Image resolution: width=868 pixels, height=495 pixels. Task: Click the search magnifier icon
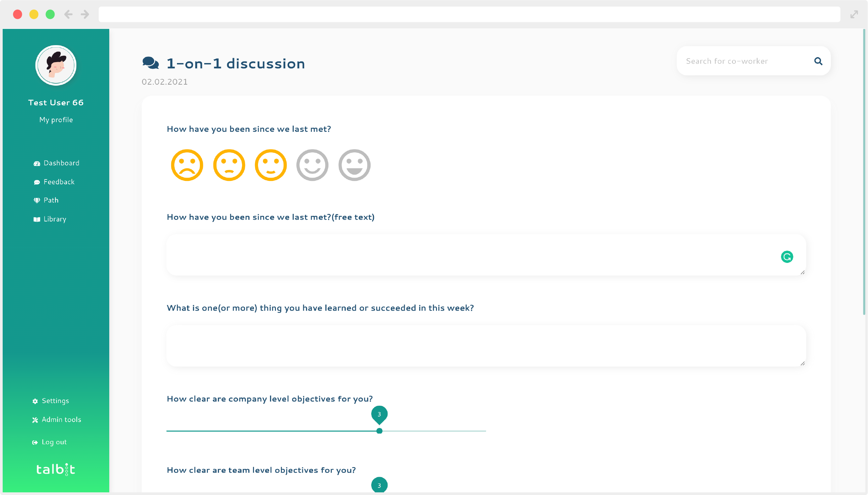[818, 61]
